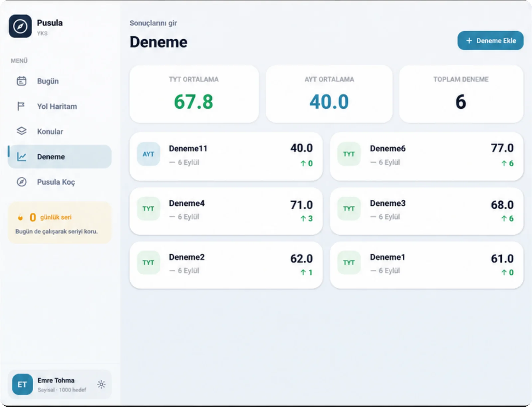Go to Yol Haritam page
The width and height of the screenshot is (532, 407).
(60, 106)
